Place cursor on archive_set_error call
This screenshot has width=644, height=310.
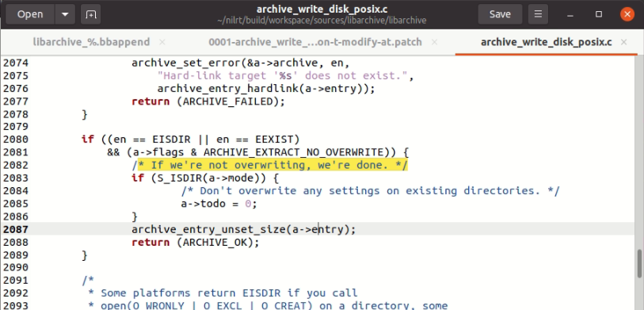point(240,63)
